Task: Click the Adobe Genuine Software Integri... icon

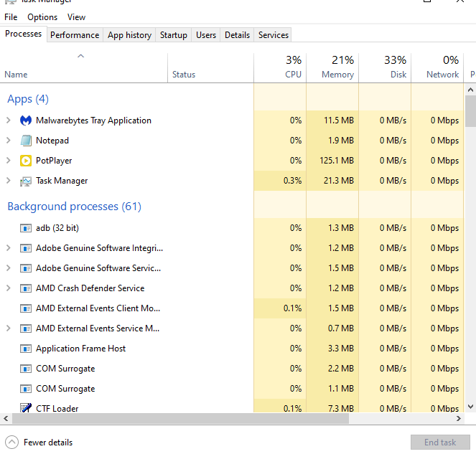Action: pos(26,248)
